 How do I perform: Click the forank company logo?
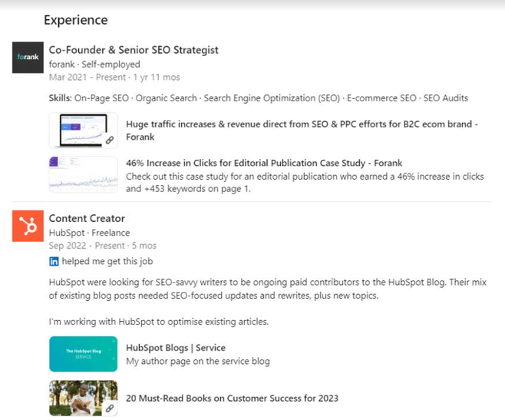pos(28,58)
